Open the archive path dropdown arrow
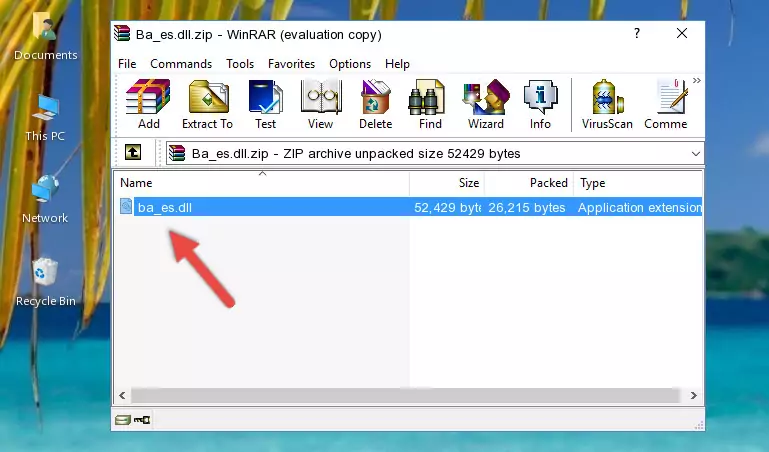The width and height of the screenshot is (769, 452). (x=695, y=153)
